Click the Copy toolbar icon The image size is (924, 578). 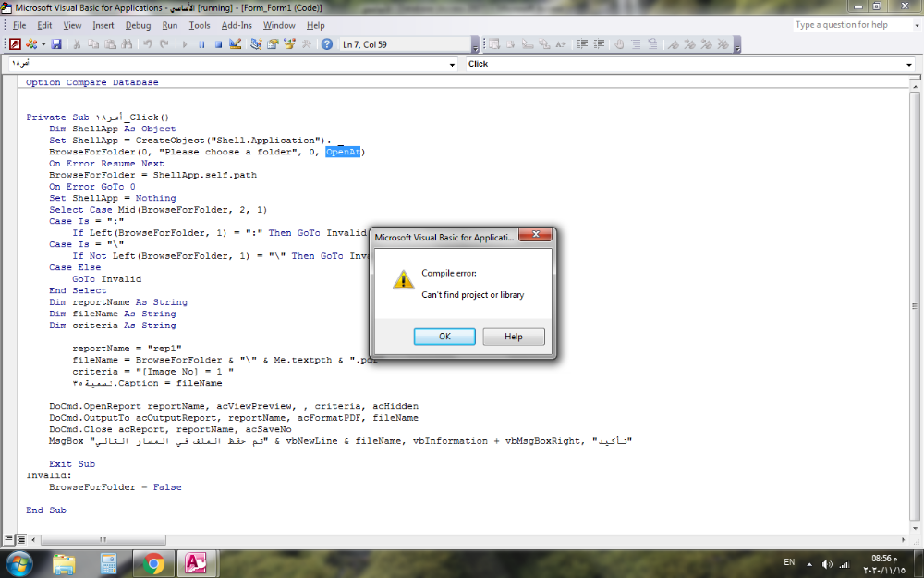(x=93, y=44)
